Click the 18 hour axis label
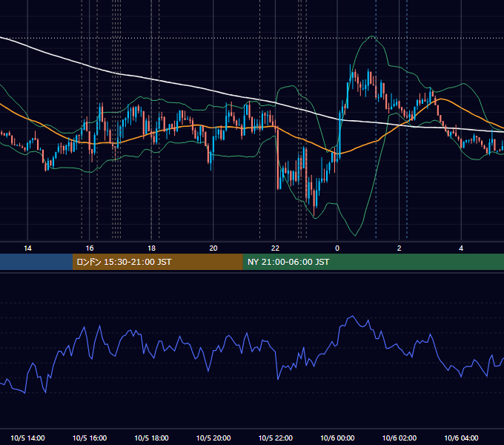The width and height of the screenshot is (504, 445). [x=151, y=248]
